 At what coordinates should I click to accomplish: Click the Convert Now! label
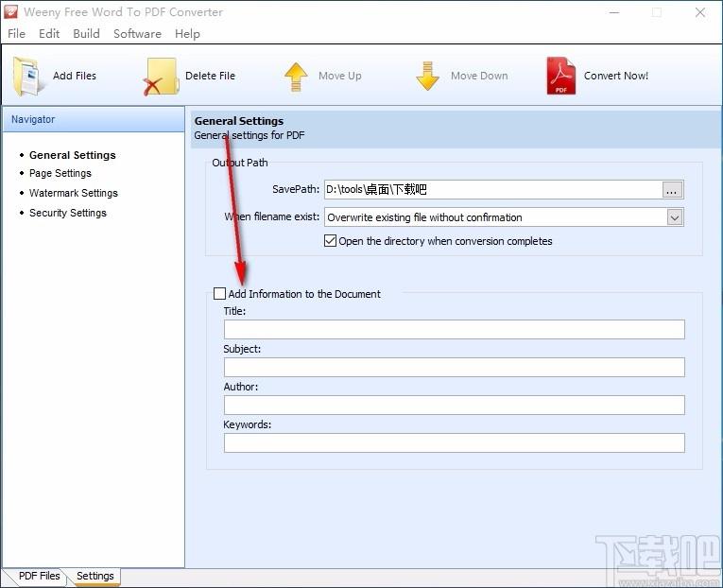(616, 76)
